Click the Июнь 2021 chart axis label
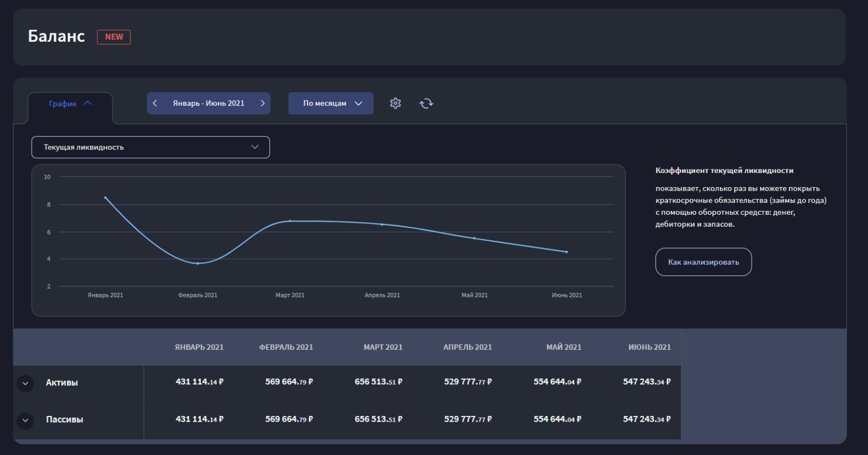The height and width of the screenshot is (455, 868). 567,295
